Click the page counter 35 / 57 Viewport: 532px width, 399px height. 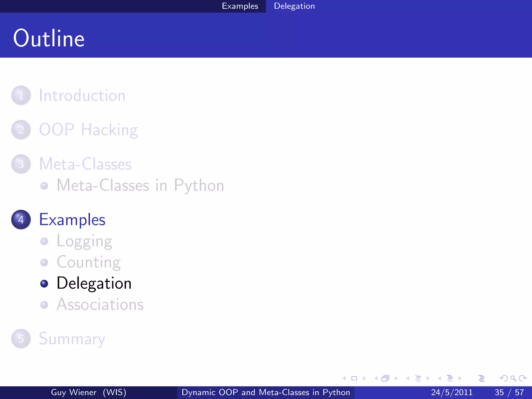[509, 392]
